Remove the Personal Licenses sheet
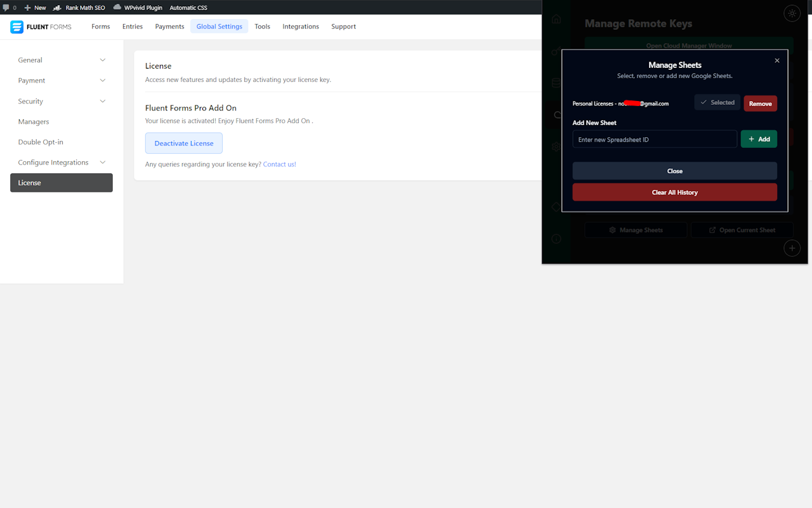The width and height of the screenshot is (812, 508). pos(761,104)
